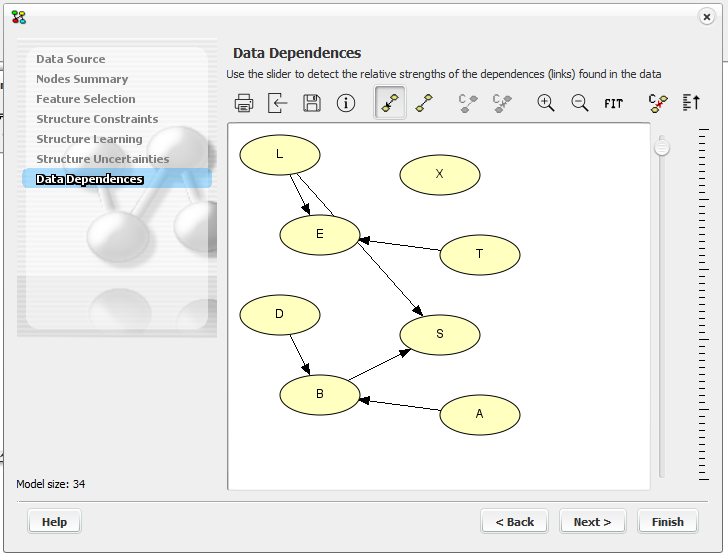Click the export arrow icon
728x556 pixels.
pos(278,103)
